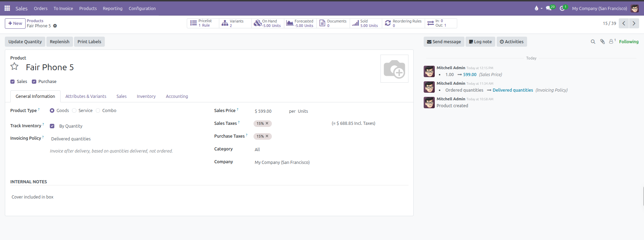Edit internal notes text

click(209, 197)
